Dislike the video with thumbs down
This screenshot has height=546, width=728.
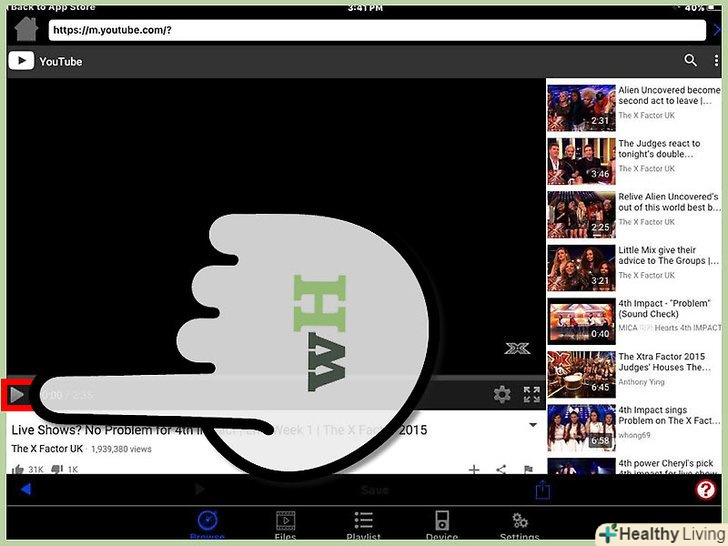(57, 469)
